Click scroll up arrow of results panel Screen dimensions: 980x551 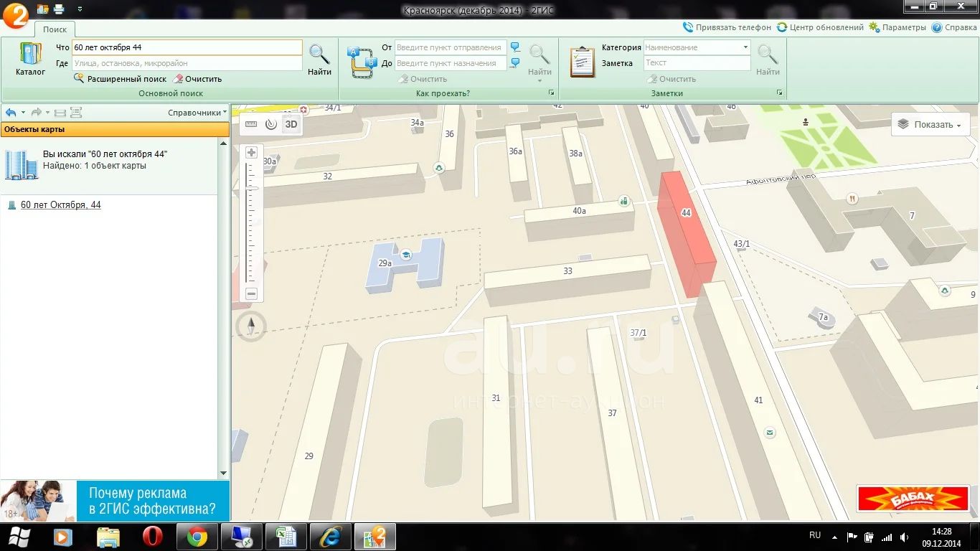(x=223, y=143)
